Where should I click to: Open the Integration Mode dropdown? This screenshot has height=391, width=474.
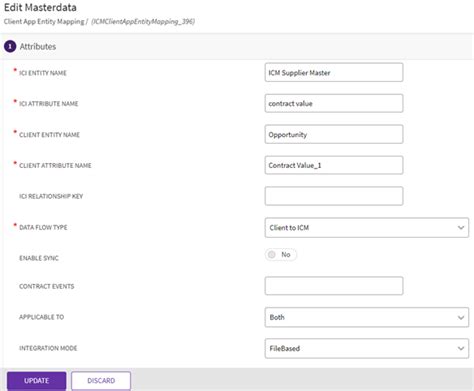367,348
